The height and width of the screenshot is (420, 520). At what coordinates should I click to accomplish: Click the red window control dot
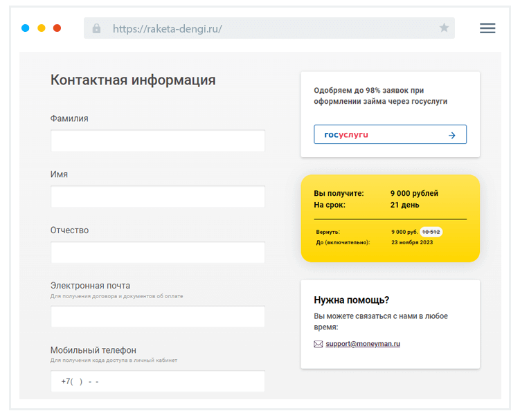click(57, 28)
